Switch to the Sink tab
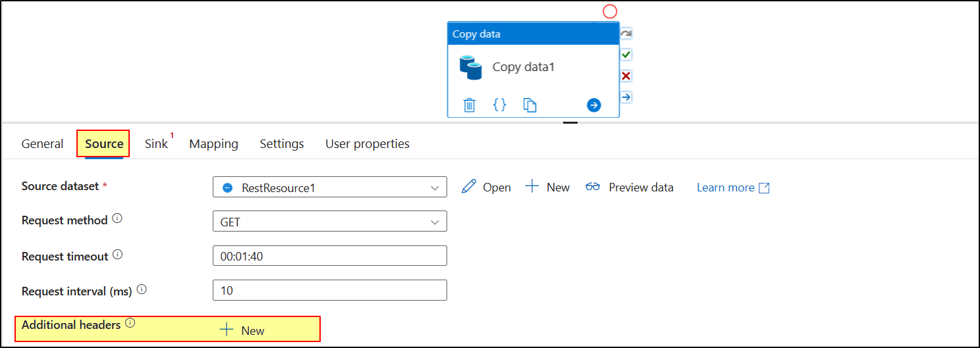 (x=157, y=143)
